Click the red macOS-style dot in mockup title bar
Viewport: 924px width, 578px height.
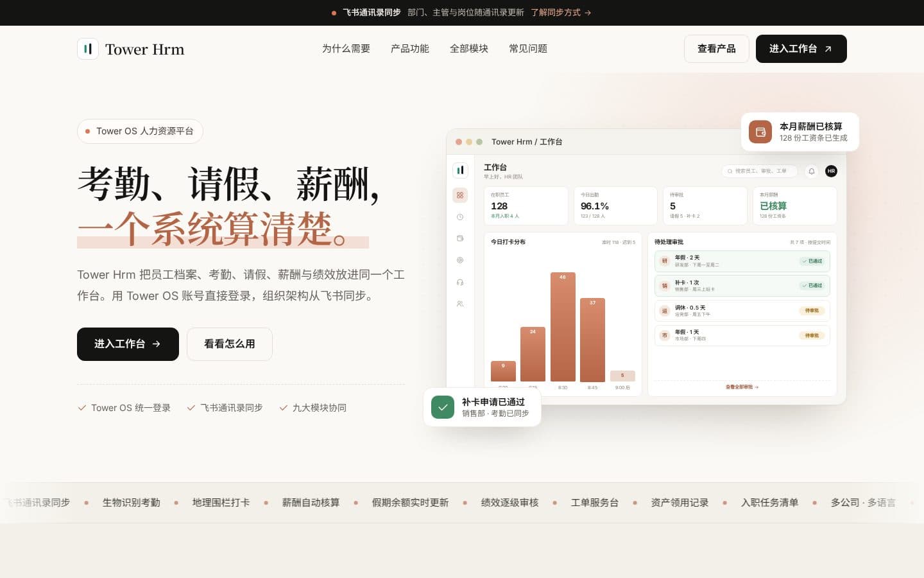(x=459, y=142)
